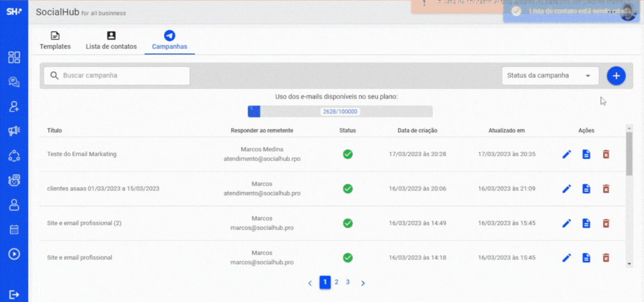The height and width of the screenshot is (302, 644).
Task: Open the dashboard grid icon in sidebar
Action: tap(14, 58)
